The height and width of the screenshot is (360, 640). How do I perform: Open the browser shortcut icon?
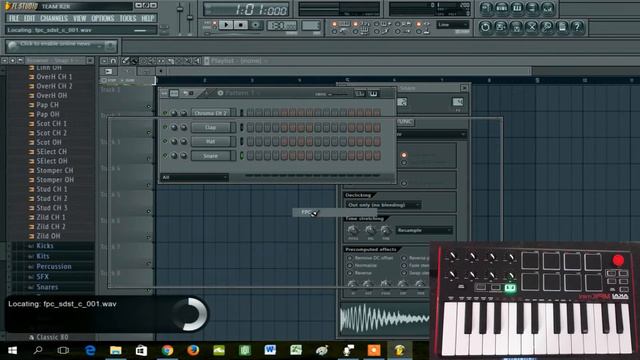click(532, 8)
